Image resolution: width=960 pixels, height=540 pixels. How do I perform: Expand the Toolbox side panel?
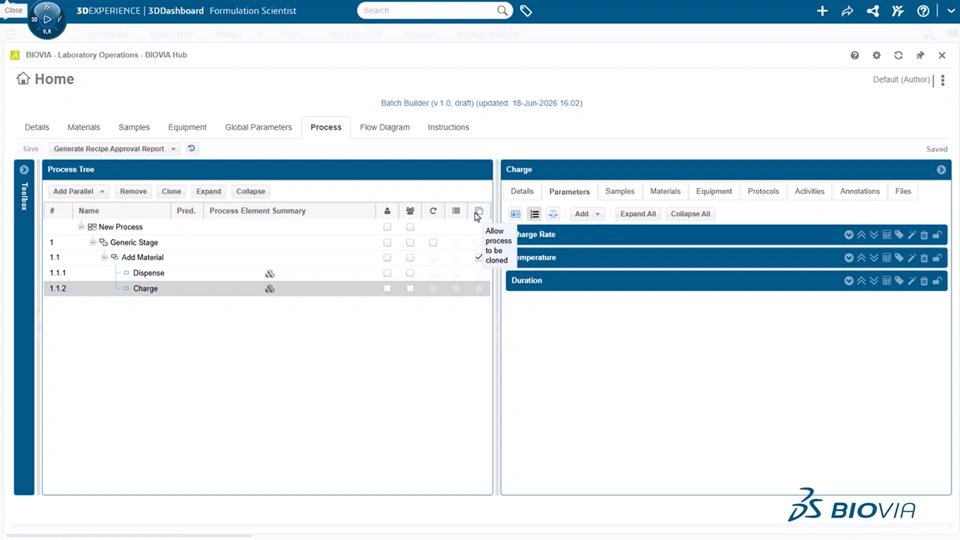tap(24, 170)
